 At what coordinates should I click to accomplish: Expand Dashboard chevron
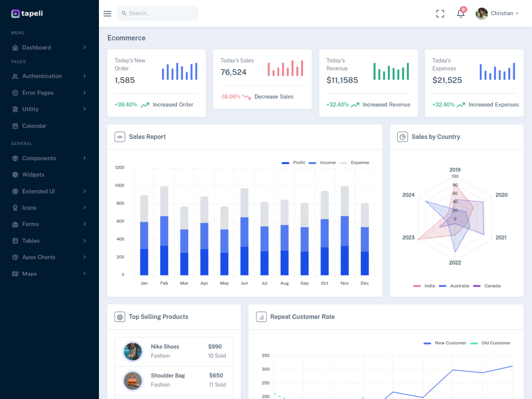tap(84, 48)
